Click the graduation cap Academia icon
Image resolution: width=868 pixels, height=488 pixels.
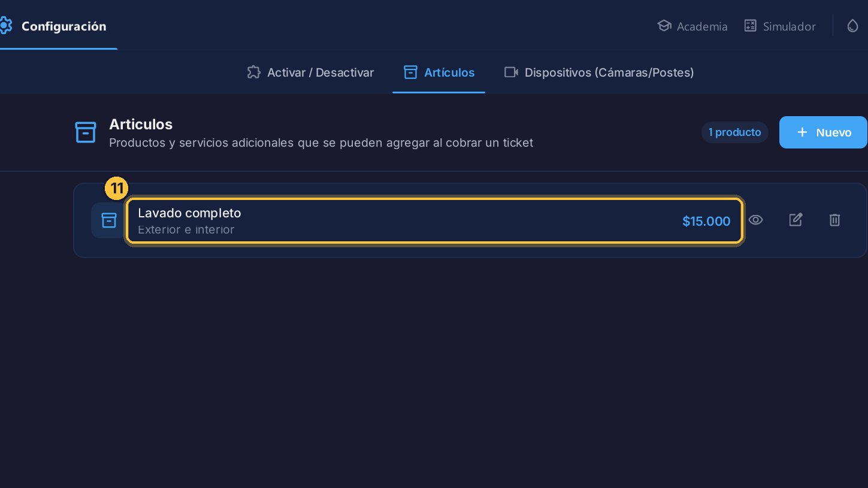[x=664, y=26]
